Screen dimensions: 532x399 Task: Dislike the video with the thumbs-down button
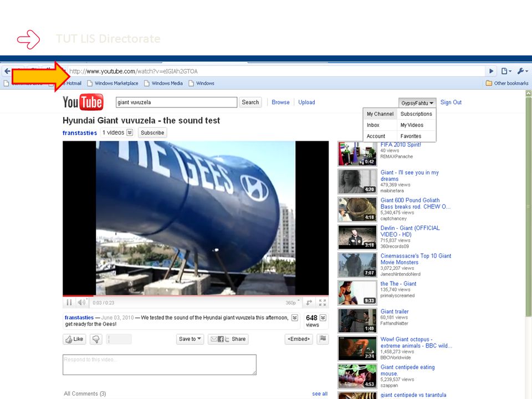[96, 339]
